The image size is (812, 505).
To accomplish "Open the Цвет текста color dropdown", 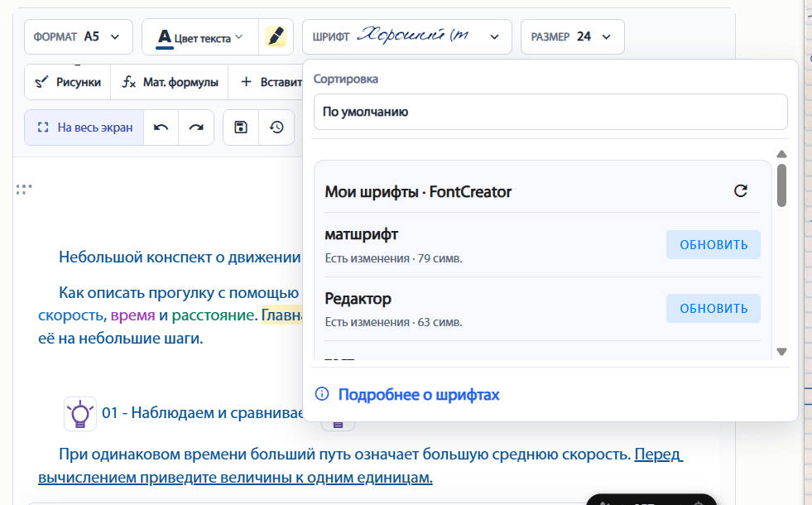I will tap(199, 36).
